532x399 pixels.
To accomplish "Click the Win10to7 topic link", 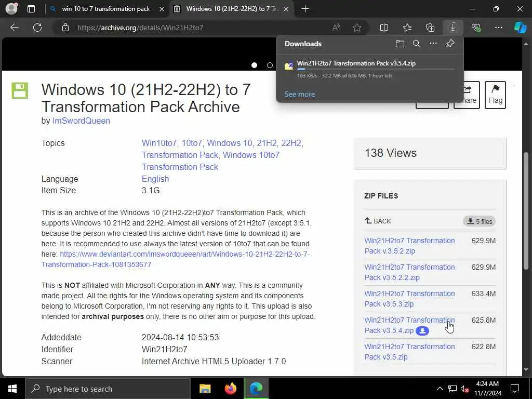I will point(159,143).
